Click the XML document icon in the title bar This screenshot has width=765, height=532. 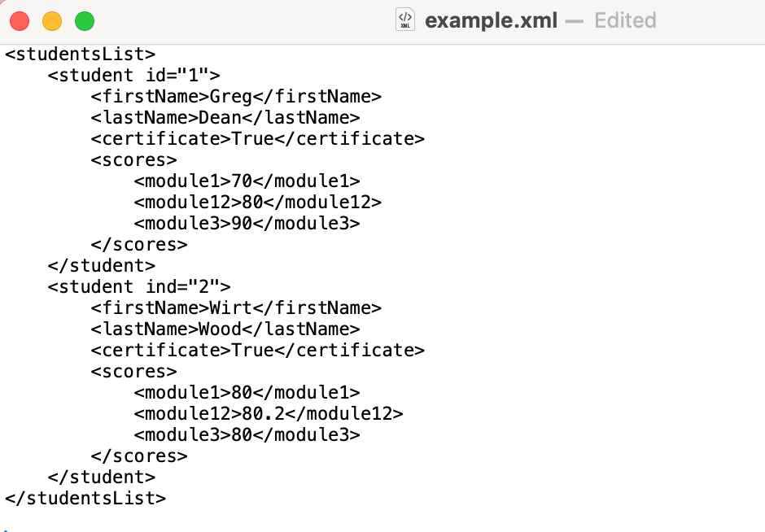click(x=404, y=20)
